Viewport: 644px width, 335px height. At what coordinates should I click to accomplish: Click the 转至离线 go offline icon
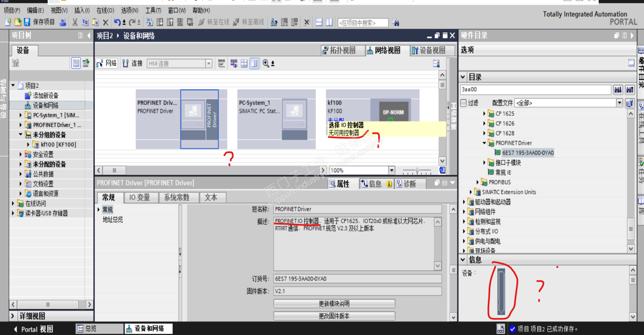pyautogui.click(x=236, y=22)
